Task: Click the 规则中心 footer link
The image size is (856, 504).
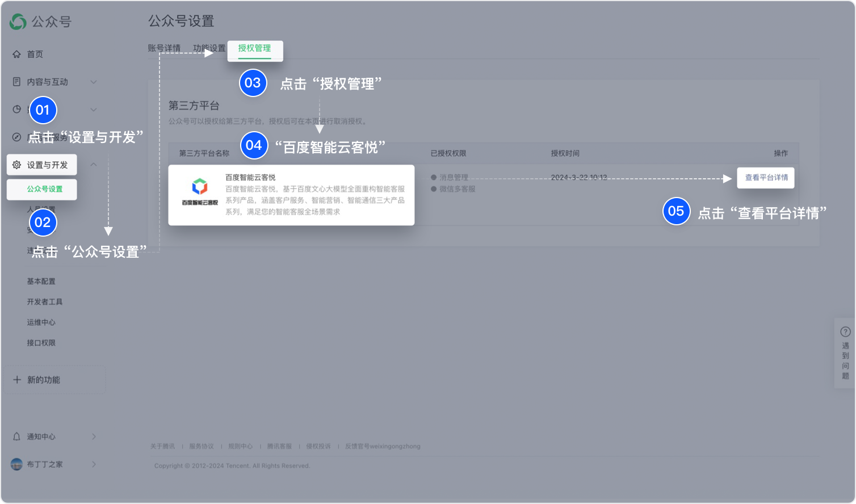Action: [x=240, y=447]
